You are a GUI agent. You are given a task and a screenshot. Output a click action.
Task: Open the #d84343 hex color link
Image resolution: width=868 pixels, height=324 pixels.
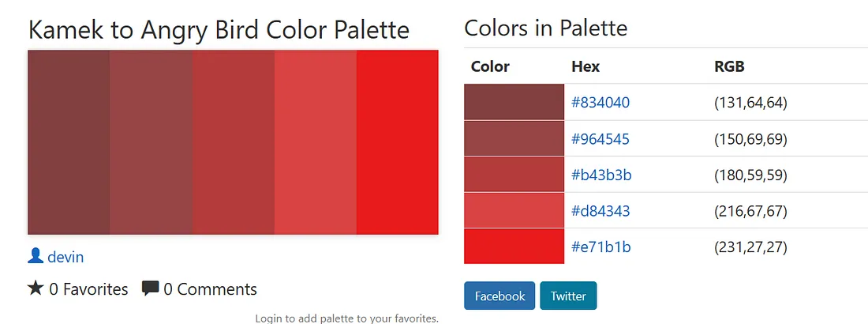click(x=600, y=211)
